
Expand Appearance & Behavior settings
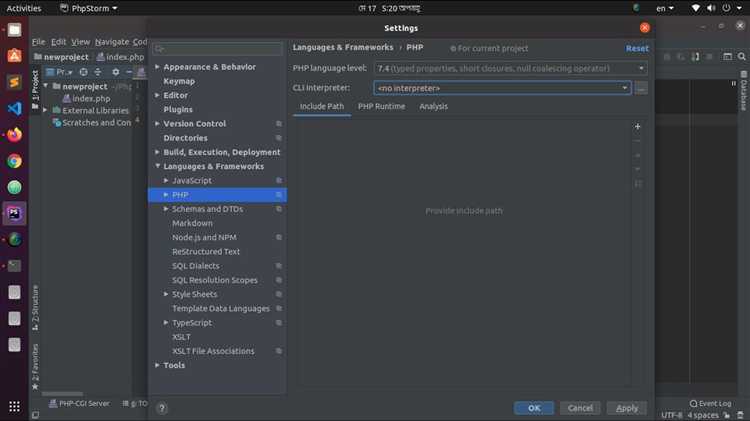pos(157,67)
